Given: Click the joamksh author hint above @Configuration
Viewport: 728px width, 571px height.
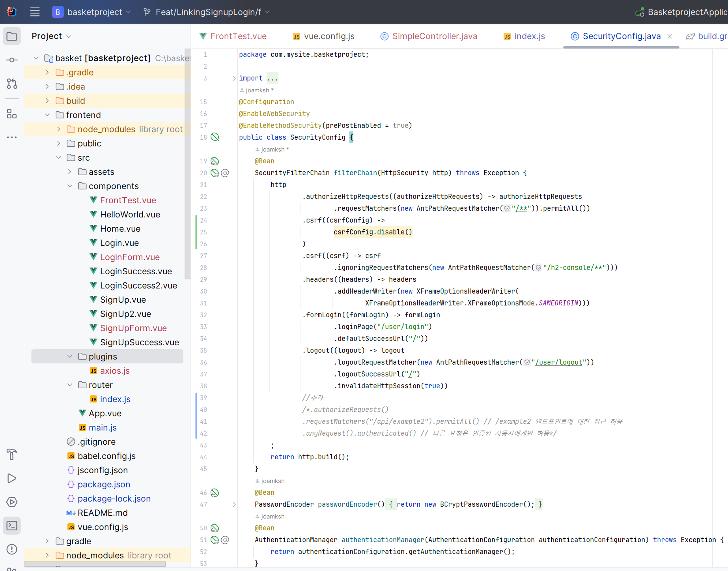Looking at the screenshot, I should click(x=257, y=90).
